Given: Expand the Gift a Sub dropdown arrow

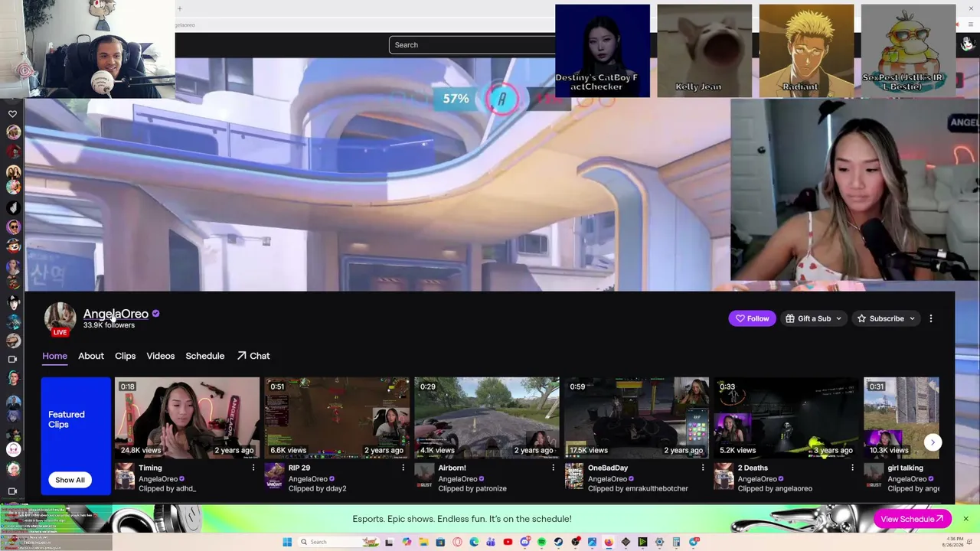Looking at the screenshot, I should pos(838,318).
